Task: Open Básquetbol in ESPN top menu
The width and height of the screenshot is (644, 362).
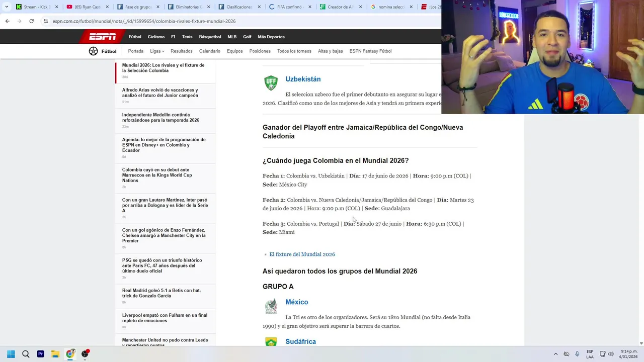Action: [x=210, y=37]
